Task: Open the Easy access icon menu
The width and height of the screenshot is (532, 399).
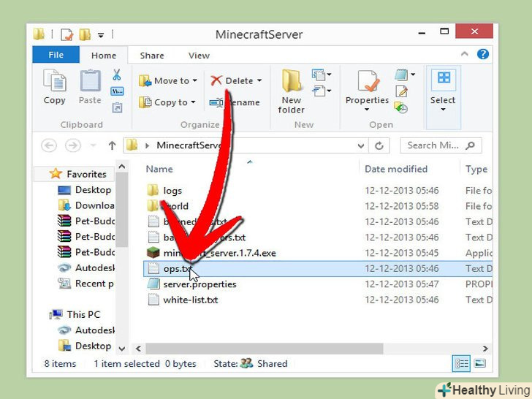Action: (322, 91)
